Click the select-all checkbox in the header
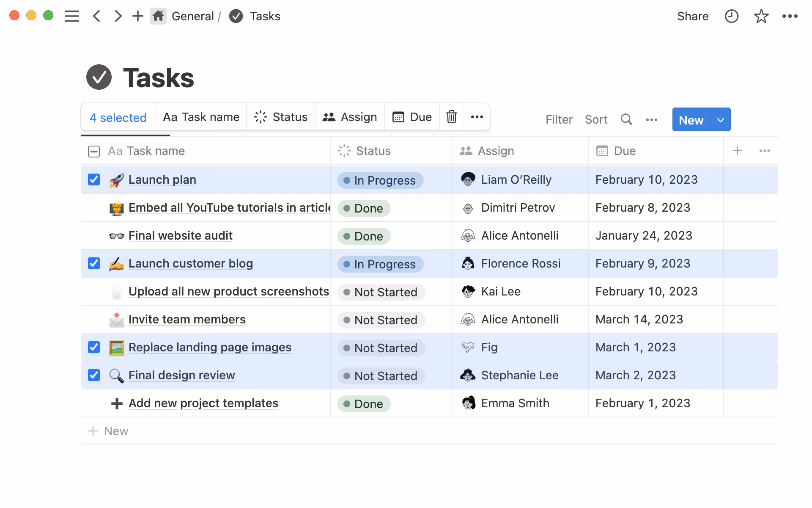This screenshot has height=508, width=812. pyautogui.click(x=93, y=151)
